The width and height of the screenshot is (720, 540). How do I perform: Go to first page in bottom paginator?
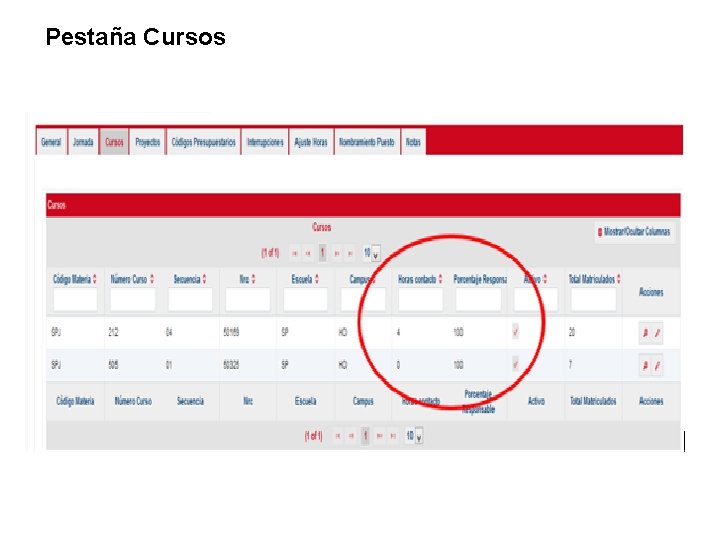tap(338, 436)
